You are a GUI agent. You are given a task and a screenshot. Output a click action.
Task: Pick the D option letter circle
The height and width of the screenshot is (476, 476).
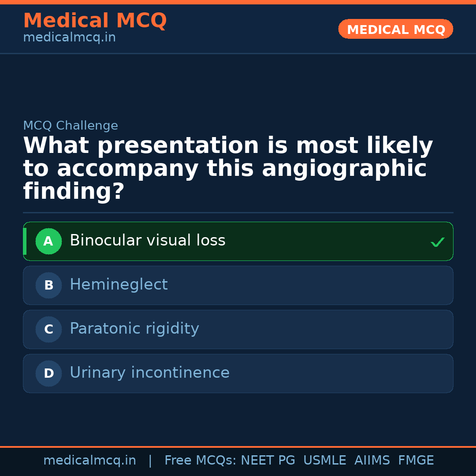(x=48, y=373)
